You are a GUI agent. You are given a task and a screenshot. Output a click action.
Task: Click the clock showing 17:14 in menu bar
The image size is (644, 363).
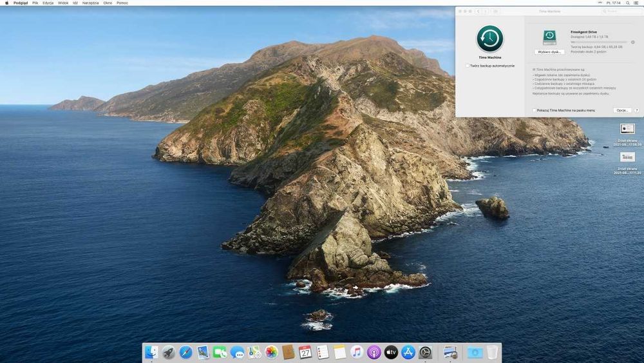[614, 3]
